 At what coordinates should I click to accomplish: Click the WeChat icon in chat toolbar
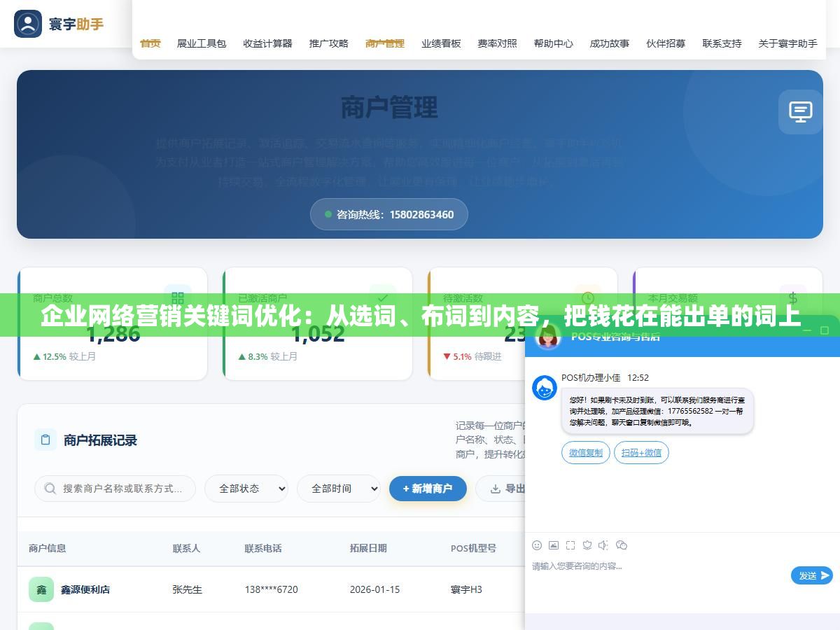[622, 545]
